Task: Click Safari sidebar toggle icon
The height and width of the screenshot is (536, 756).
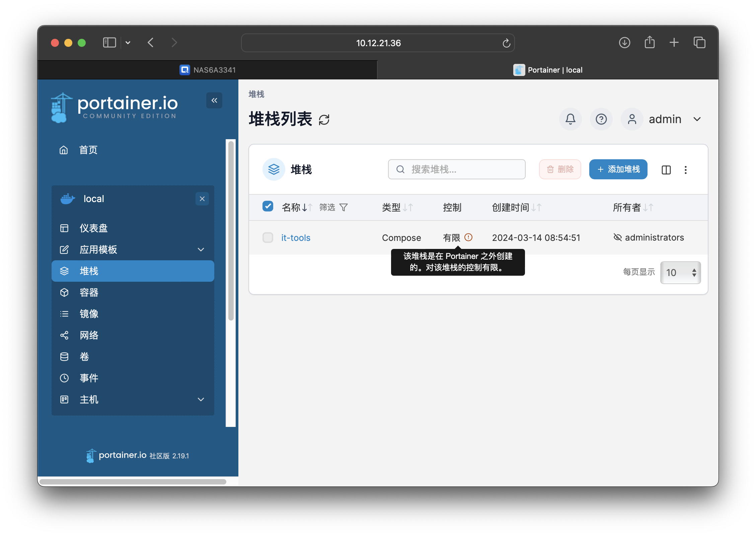Action: (109, 43)
